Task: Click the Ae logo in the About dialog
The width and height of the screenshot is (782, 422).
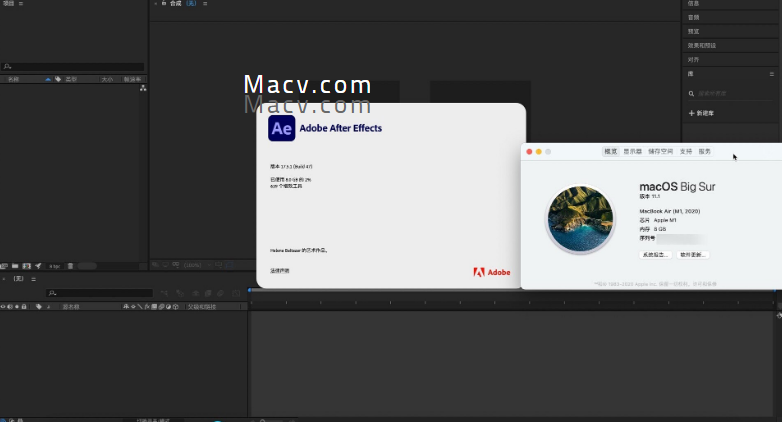Action: (x=281, y=128)
